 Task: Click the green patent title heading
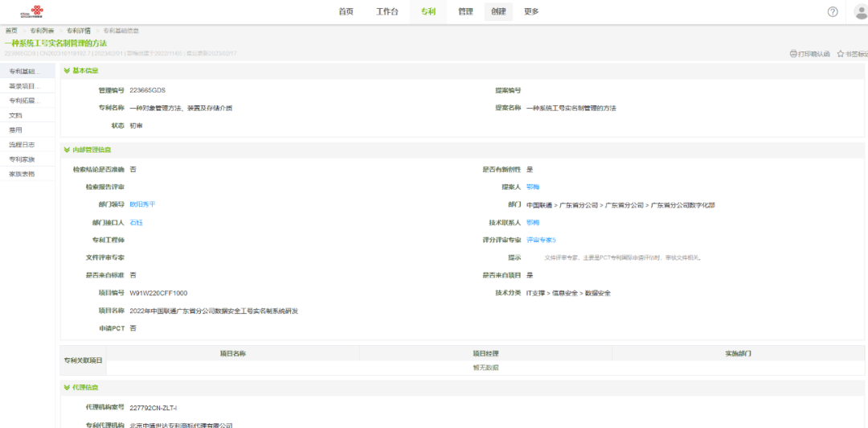tap(56, 43)
